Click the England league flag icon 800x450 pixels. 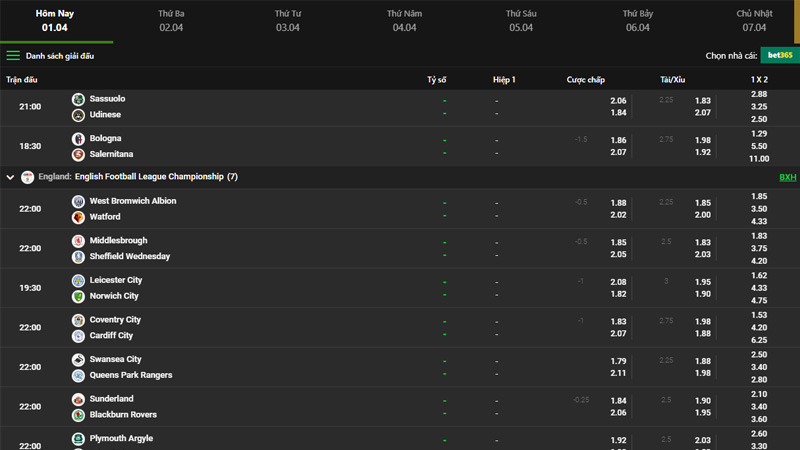tap(28, 177)
